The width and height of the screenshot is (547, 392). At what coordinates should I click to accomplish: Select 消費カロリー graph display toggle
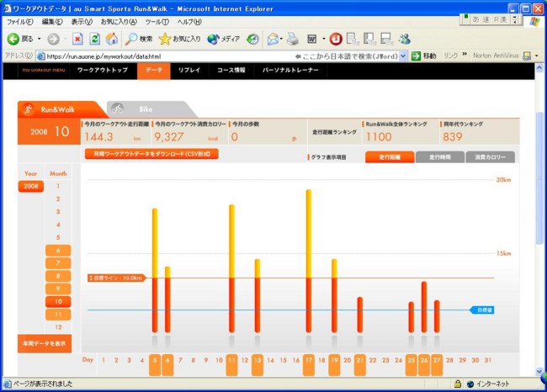(490, 157)
